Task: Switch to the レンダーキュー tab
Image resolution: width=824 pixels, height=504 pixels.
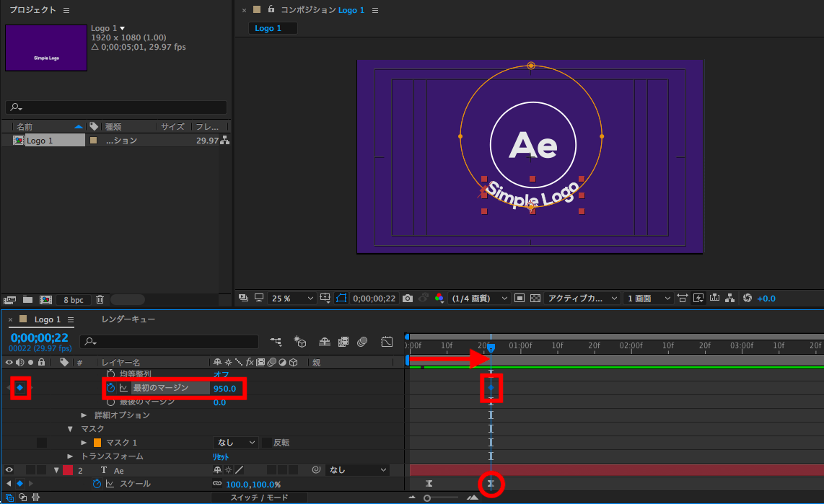Action: [128, 319]
